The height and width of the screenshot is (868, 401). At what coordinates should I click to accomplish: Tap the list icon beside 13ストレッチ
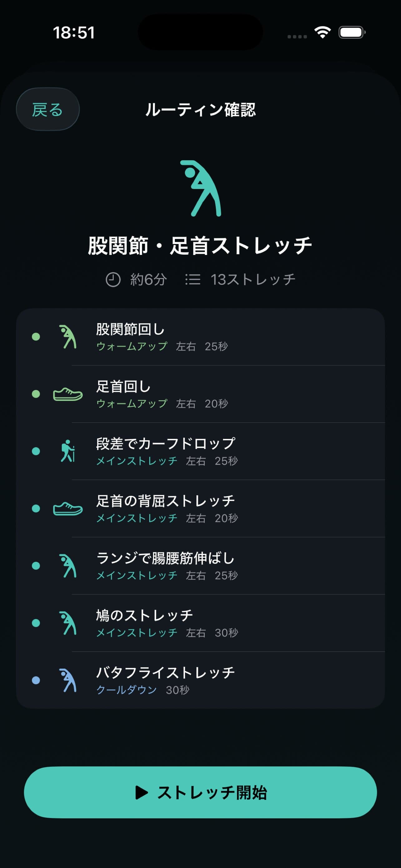(x=193, y=280)
